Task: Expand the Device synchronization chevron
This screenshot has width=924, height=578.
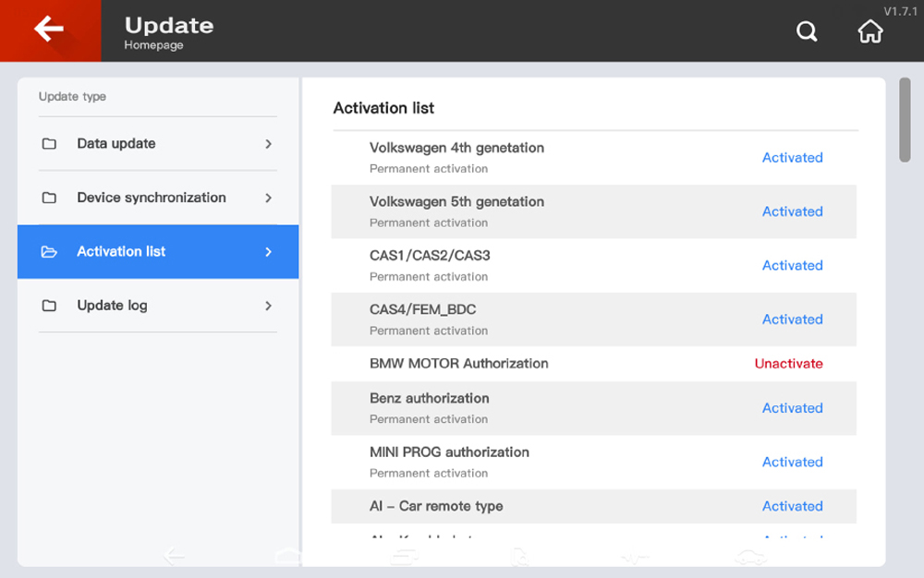Action: pos(268,198)
